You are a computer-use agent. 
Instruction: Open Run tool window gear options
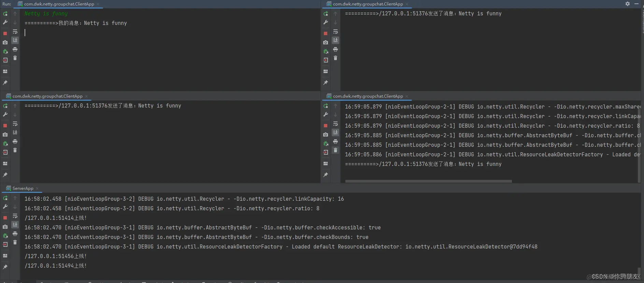[x=627, y=4]
